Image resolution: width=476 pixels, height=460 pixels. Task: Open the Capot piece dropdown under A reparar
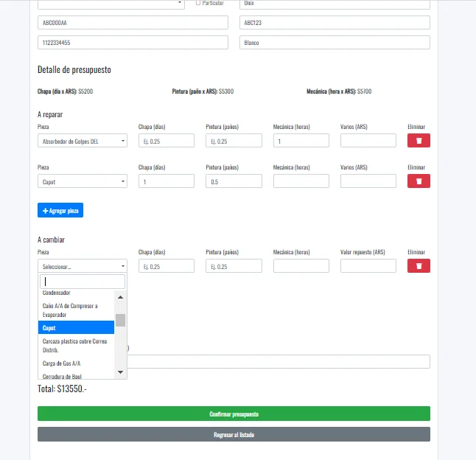click(83, 181)
